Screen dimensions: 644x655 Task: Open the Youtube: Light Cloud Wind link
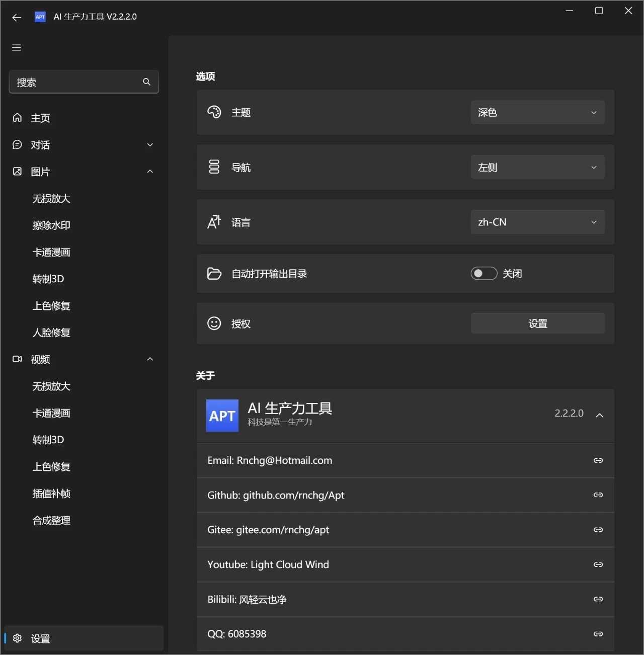[406, 564]
